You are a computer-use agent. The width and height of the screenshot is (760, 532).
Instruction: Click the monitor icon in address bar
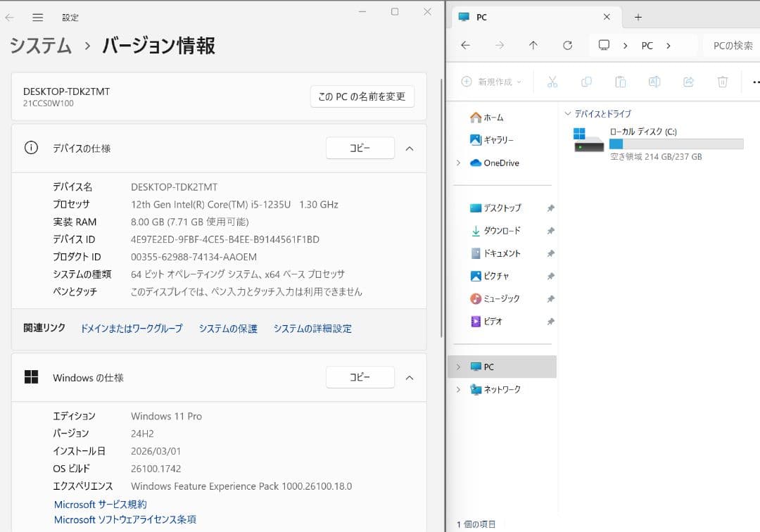pyautogui.click(x=604, y=45)
